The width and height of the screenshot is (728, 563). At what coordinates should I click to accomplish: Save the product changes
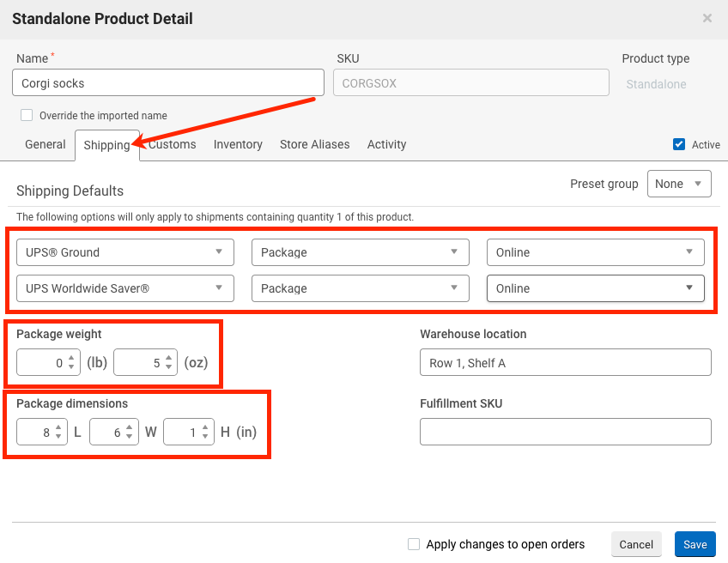pyautogui.click(x=695, y=544)
